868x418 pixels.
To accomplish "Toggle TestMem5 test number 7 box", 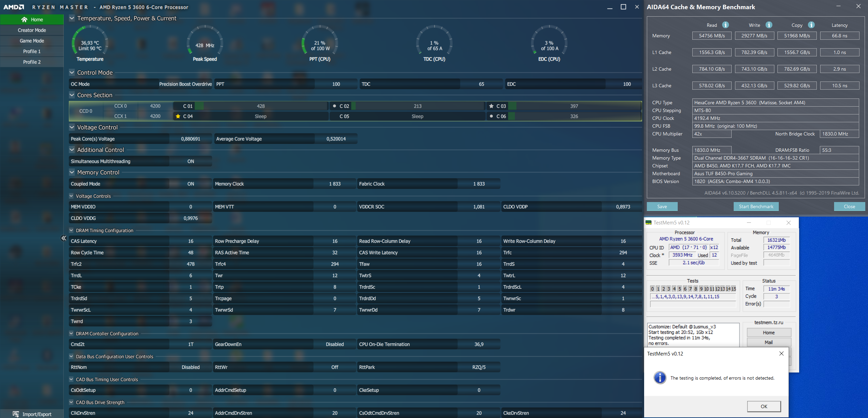I will (x=690, y=289).
